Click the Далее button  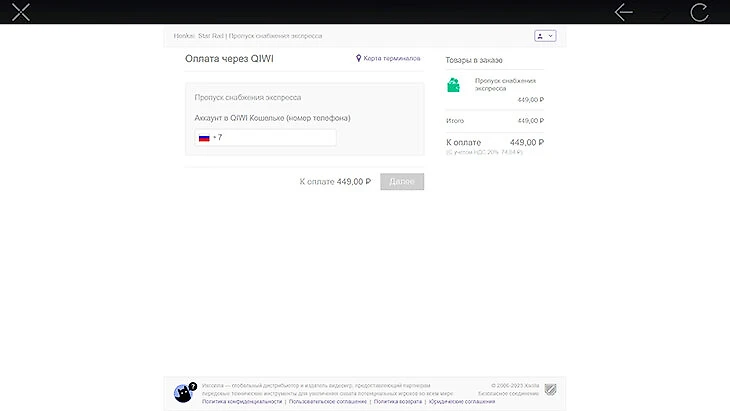click(402, 182)
